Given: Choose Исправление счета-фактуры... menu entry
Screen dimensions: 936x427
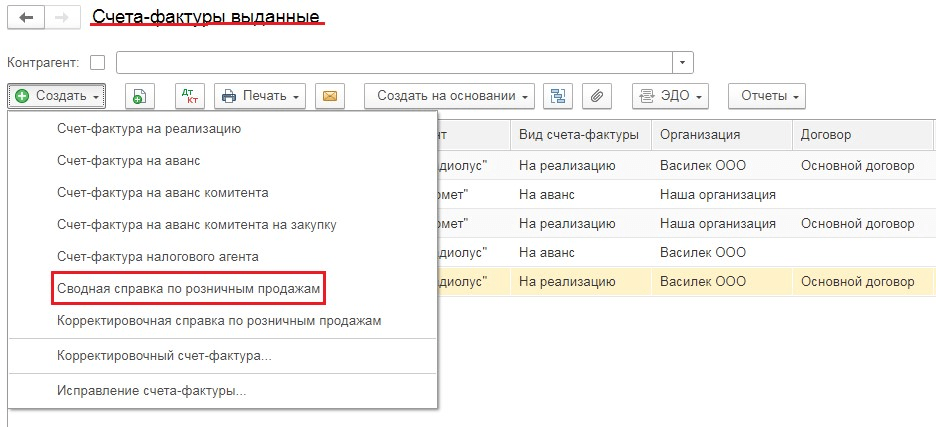Looking at the screenshot, I should pos(152,390).
